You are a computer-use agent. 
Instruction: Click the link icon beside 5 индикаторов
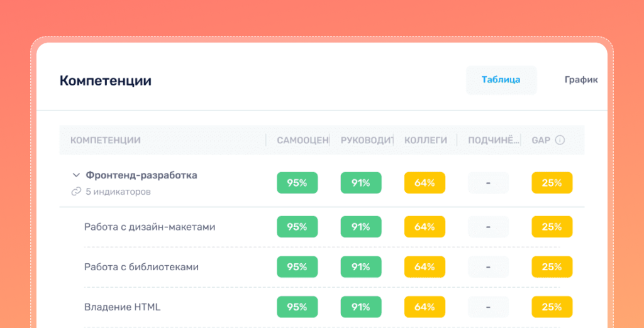(x=76, y=192)
